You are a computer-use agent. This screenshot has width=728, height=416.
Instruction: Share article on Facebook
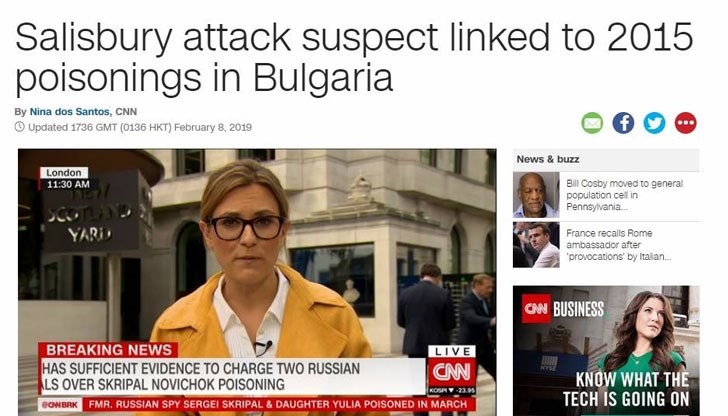623,123
